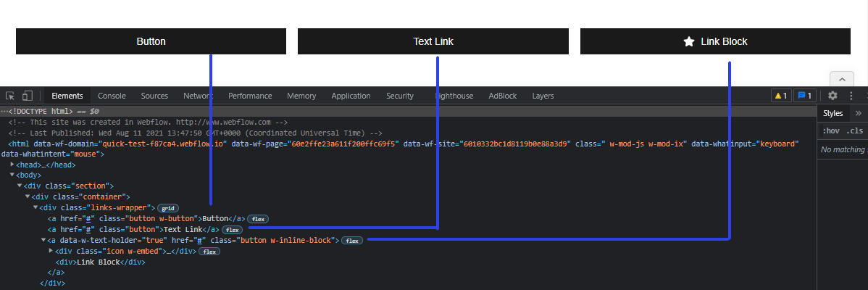Switch to the Elements tab
Viewport: 868px width, 290px height.
[67, 96]
